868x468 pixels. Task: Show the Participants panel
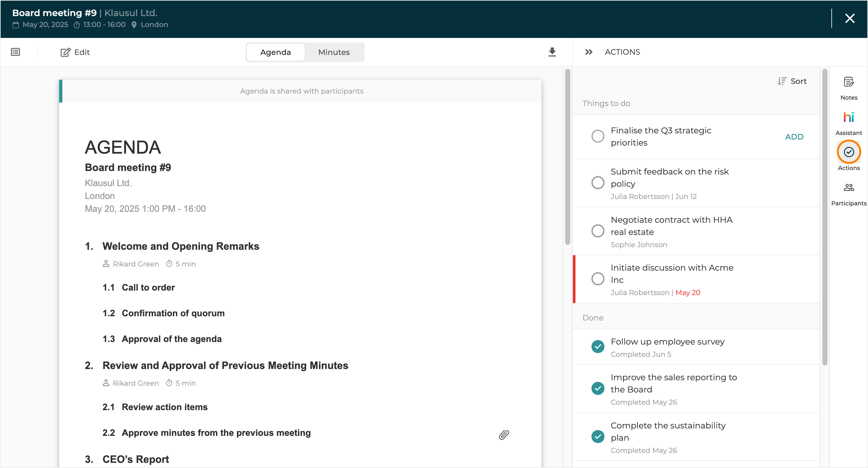[848, 188]
